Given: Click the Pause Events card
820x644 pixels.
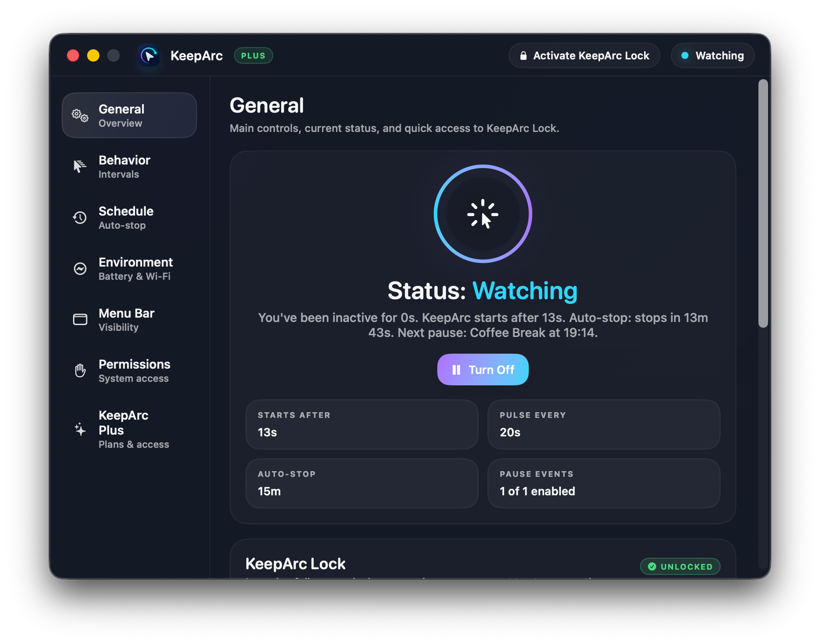Looking at the screenshot, I should (604, 483).
